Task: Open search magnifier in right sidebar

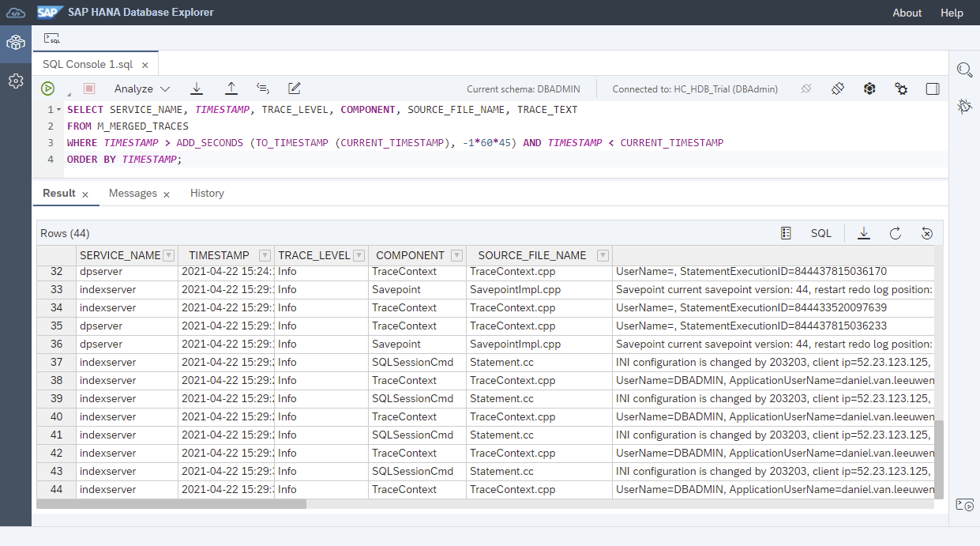Action: pos(964,70)
